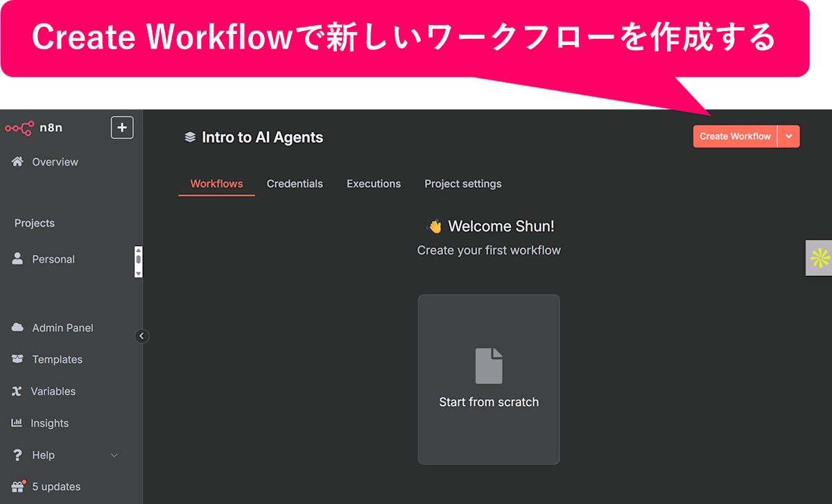The width and height of the screenshot is (832, 504).
Task: Click the Personal project user icon
Action: [x=17, y=259]
